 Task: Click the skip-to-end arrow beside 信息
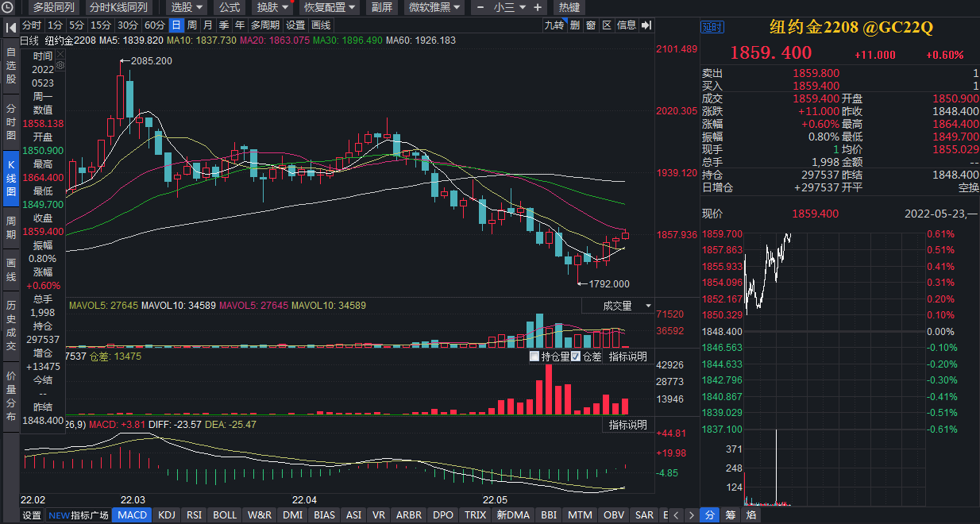coord(645,25)
